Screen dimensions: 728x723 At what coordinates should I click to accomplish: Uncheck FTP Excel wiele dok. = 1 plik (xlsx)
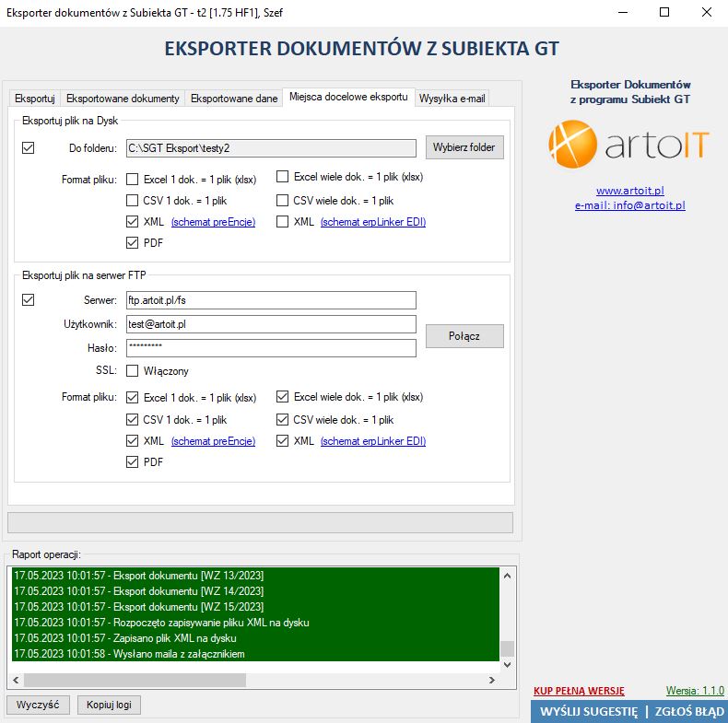[x=282, y=396]
